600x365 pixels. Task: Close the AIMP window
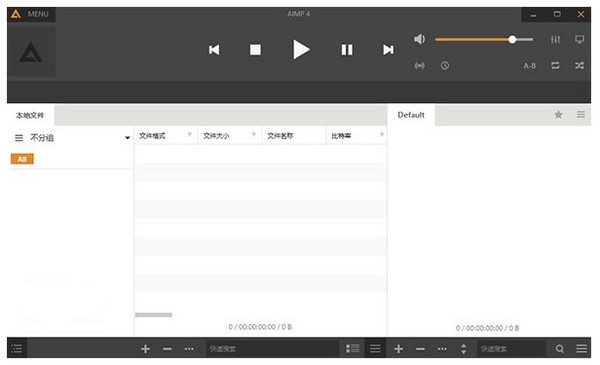tap(580, 15)
